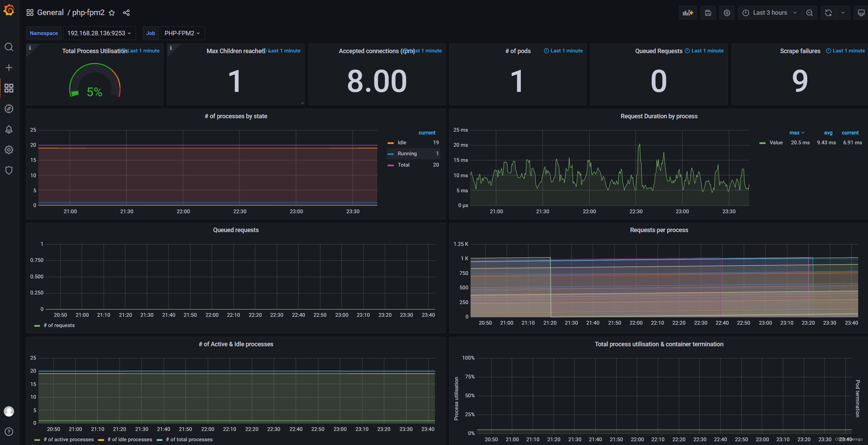Screen dimensions: 868x445
Task: Save dashboard using the disk icon
Action: point(708,13)
